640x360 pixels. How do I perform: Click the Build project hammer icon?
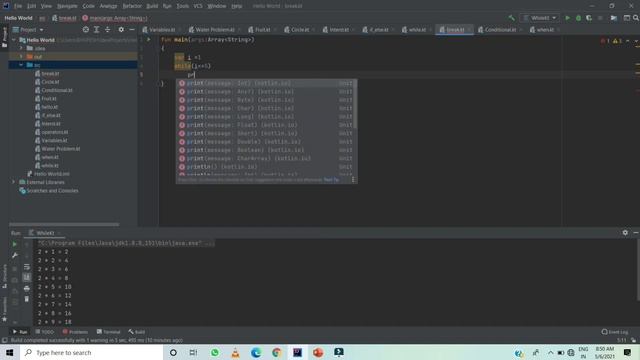coord(511,18)
